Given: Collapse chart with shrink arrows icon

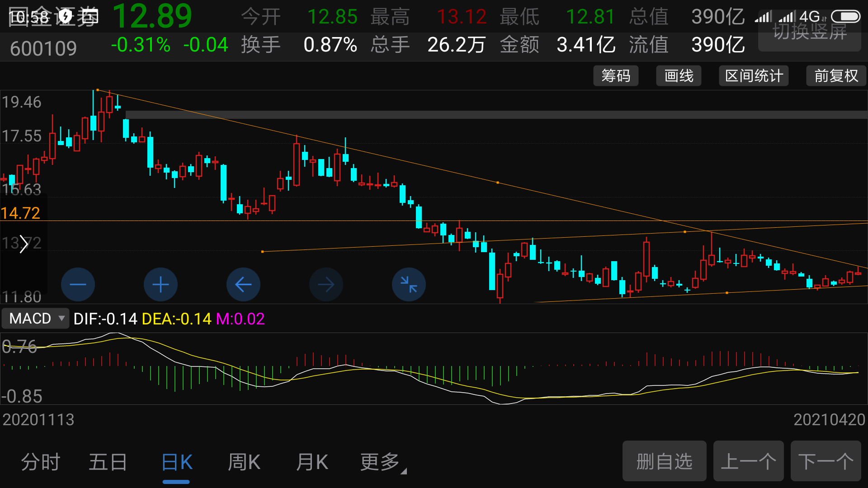Looking at the screenshot, I should coord(409,284).
